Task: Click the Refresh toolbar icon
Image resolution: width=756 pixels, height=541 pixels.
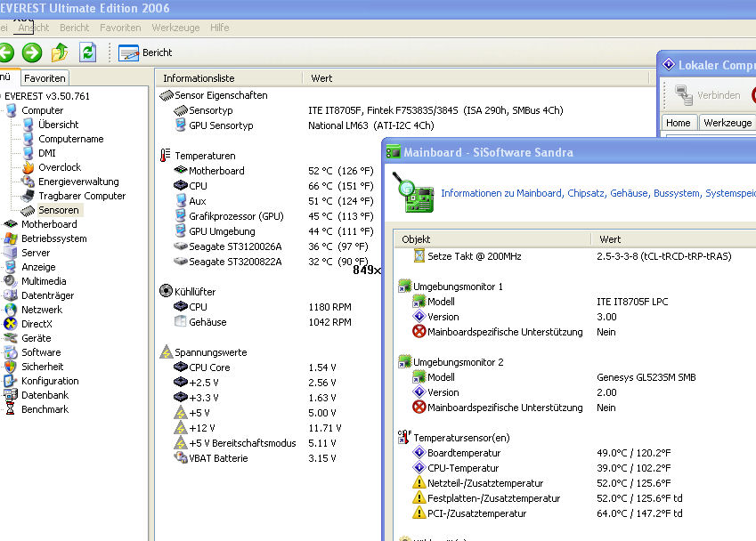Action: 88,52
